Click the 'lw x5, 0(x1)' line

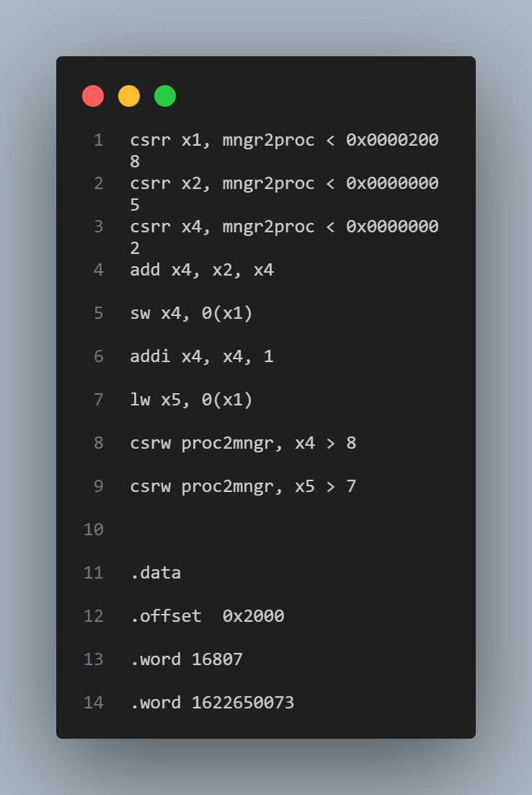tap(192, 400)
